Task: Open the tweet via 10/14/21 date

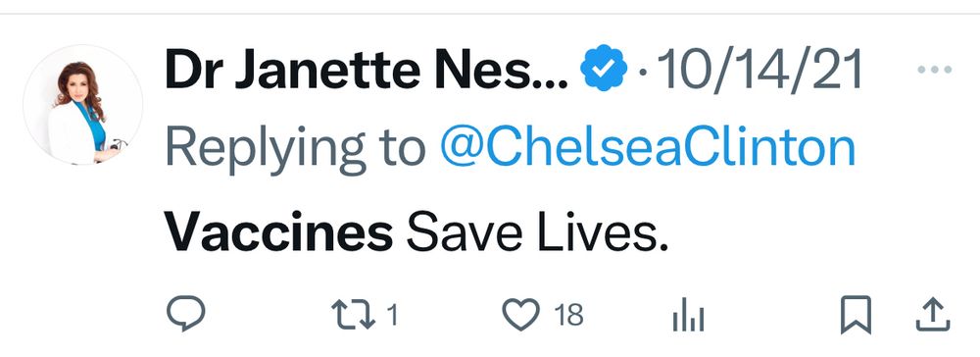Action: 759,69
